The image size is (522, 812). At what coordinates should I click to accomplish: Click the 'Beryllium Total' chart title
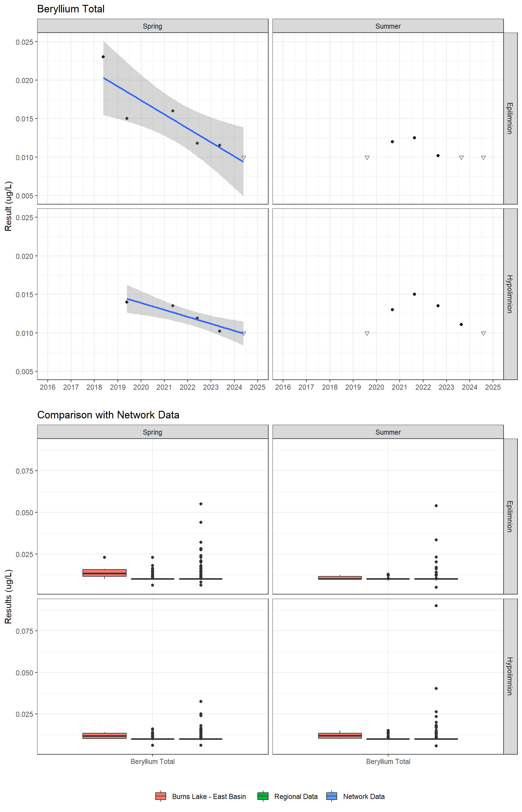tap(71, 9)
